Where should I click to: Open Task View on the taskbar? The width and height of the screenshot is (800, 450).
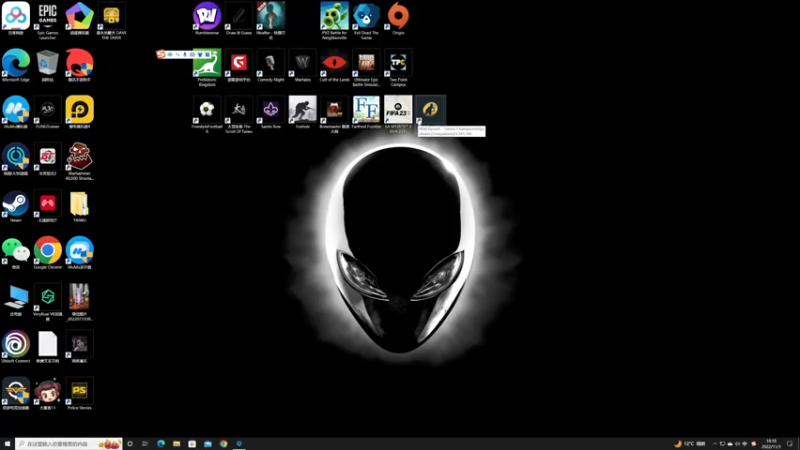click(145, 444)
